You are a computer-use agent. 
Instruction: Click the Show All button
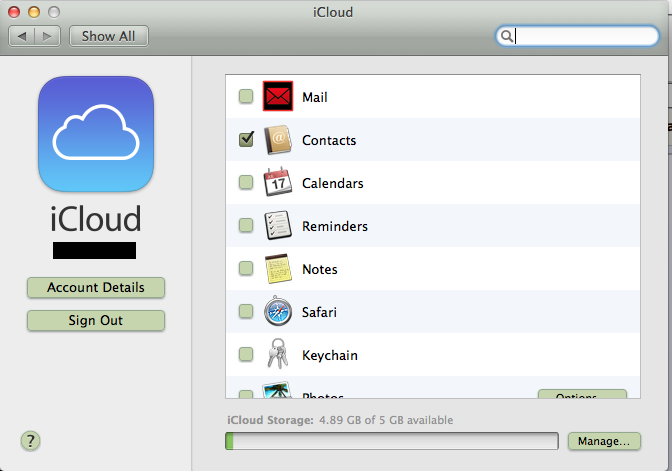[109, 36]
